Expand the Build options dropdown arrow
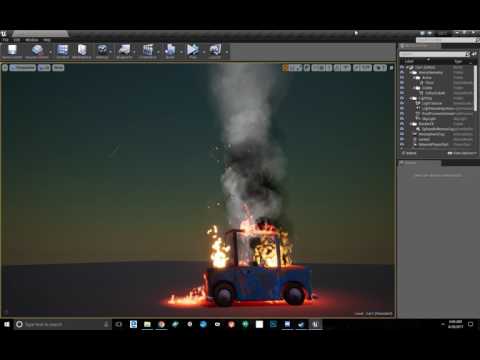480x360 pixels. coord(181,52)
